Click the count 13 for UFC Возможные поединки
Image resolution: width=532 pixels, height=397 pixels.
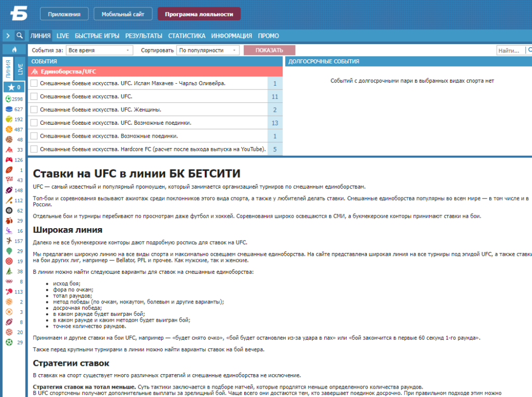point(275,123)
